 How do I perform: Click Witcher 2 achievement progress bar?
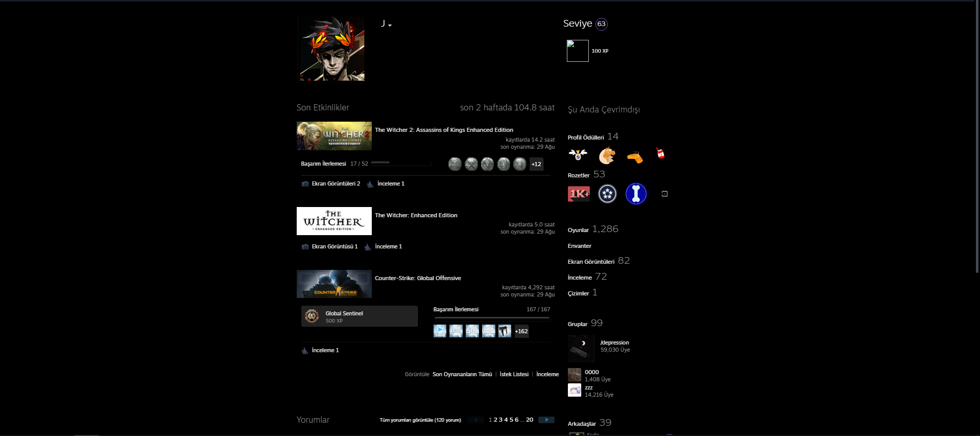[401, 163]
